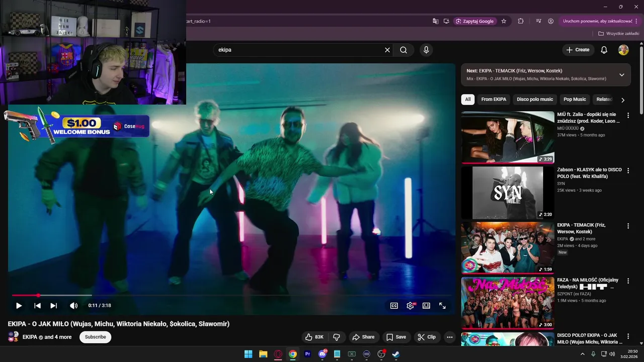Expand the Next EKIPA - TEMACIK mix panel
The image size is (644, 362).
(x=622, y=74)
